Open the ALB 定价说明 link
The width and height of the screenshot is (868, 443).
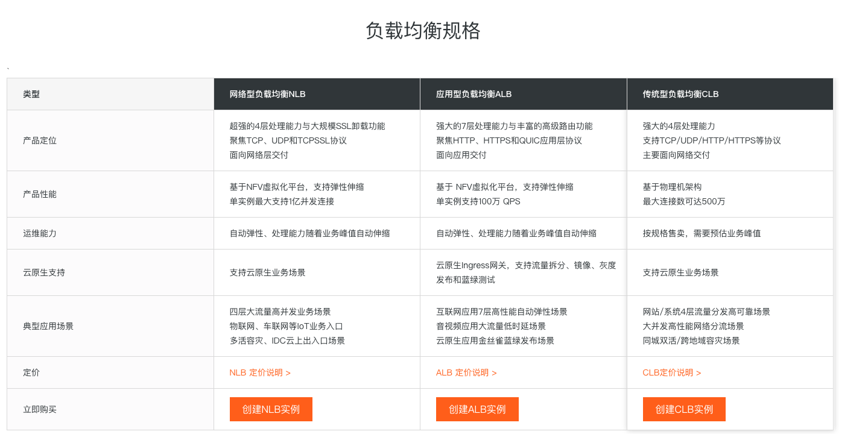(x=466, y=372)
